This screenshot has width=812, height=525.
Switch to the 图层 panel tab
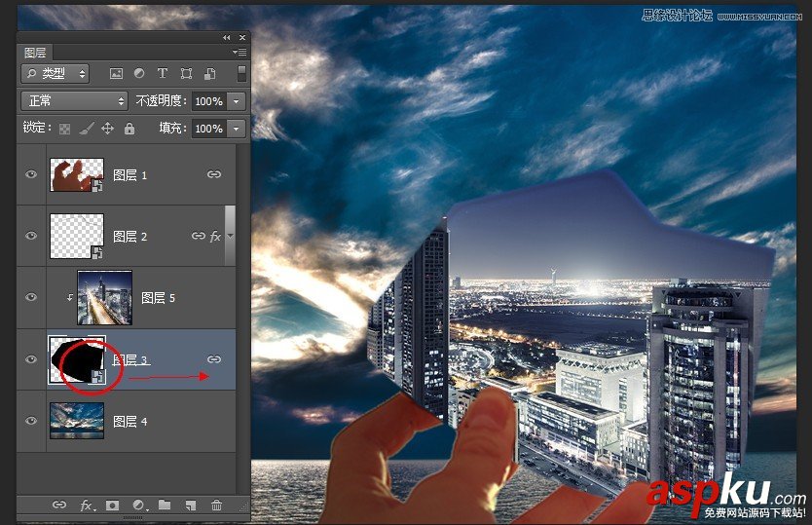[35, 53]
